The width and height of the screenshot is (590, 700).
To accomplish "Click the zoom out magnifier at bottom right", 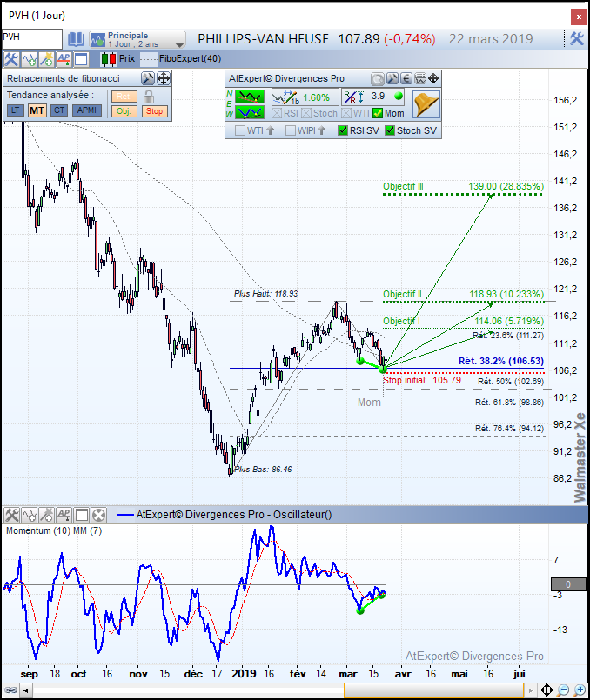I will pos(564,690).
